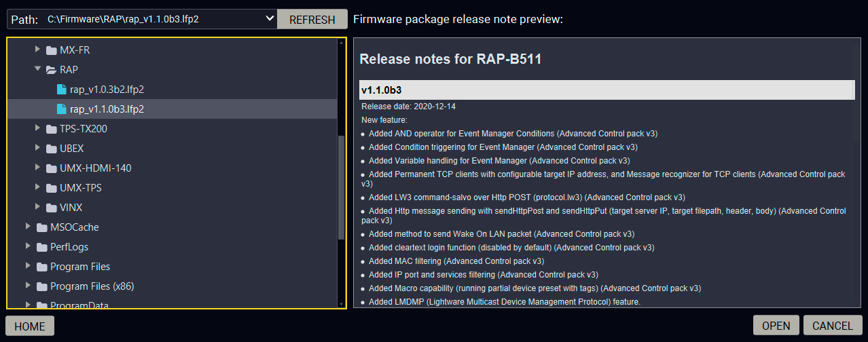
Task: Expand the MSOCache folder
Action: click(28, 227)
